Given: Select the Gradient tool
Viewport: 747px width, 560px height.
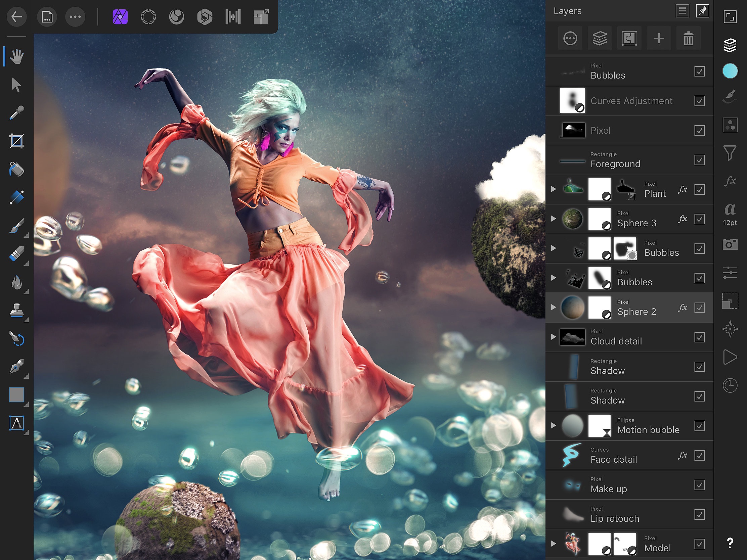Looking at the screenshot, I should (x=16, y=197).
